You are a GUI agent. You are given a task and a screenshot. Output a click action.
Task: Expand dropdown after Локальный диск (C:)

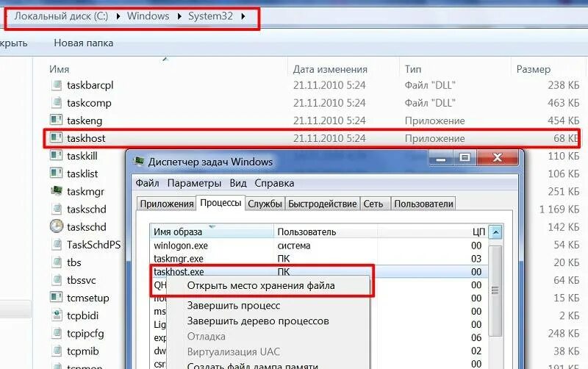coord(118,16)
